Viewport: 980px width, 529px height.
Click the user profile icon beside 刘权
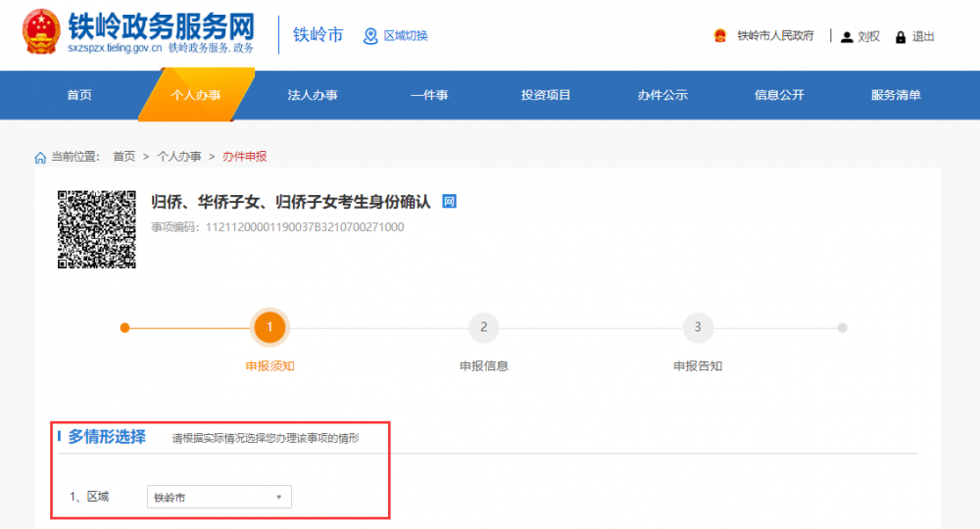pos(847,37)
